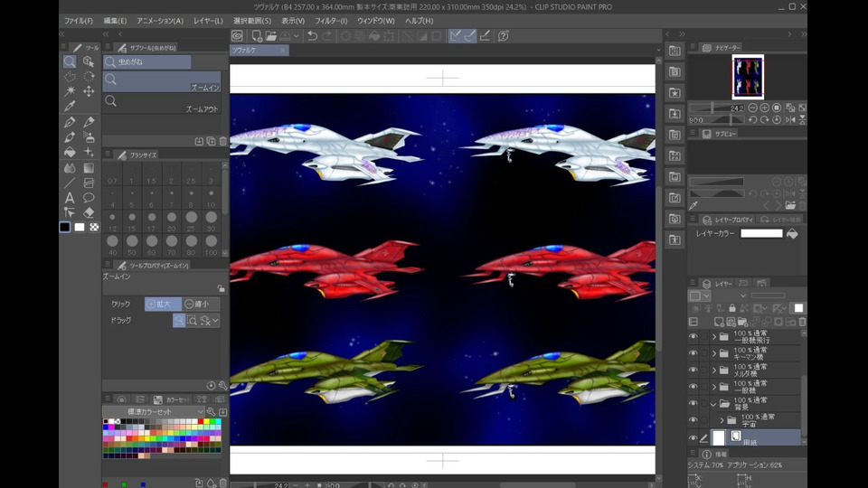This screenshot has height=488, width=868.
Task: Hide the 背景 layer folder
Action: pyautogui.click(x=693, y=403)
